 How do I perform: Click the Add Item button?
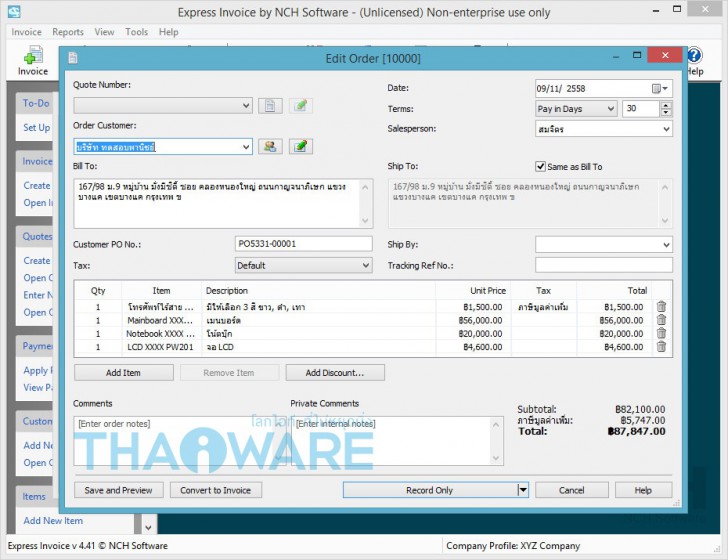pyautogui.click(x=124, y=372)
